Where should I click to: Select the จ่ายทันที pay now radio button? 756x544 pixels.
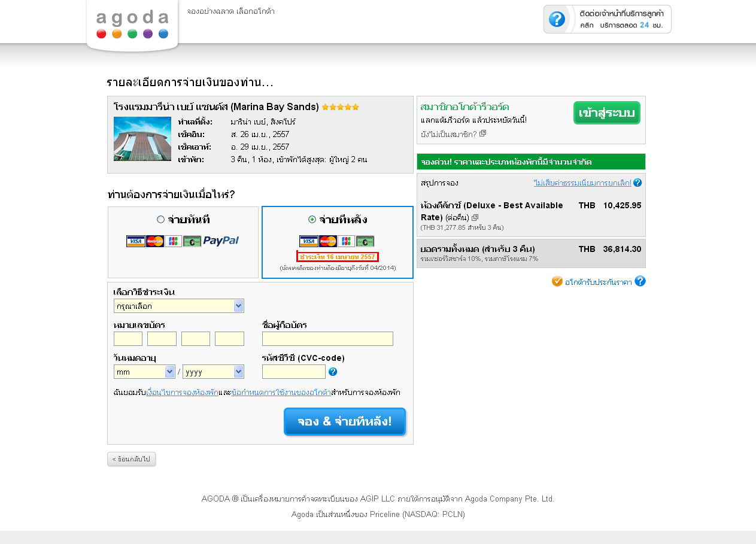(x=160, y=220)
